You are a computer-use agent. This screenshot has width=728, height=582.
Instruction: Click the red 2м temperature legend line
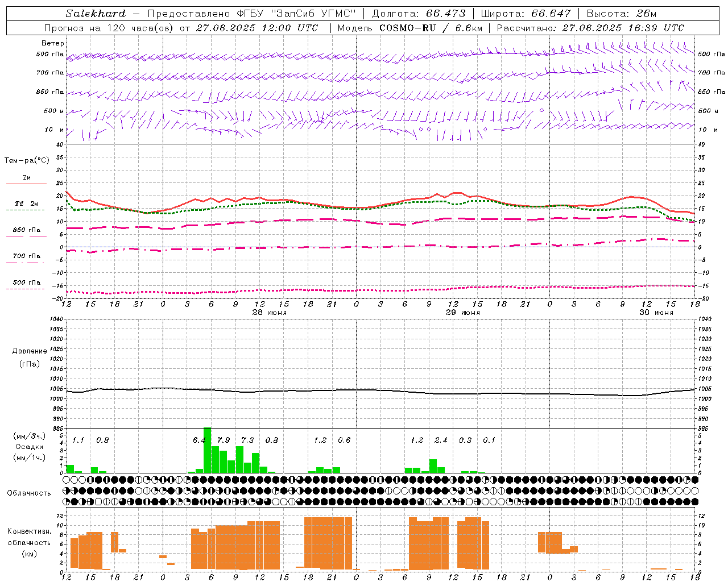pyautogui.click(x=26, y=184)
